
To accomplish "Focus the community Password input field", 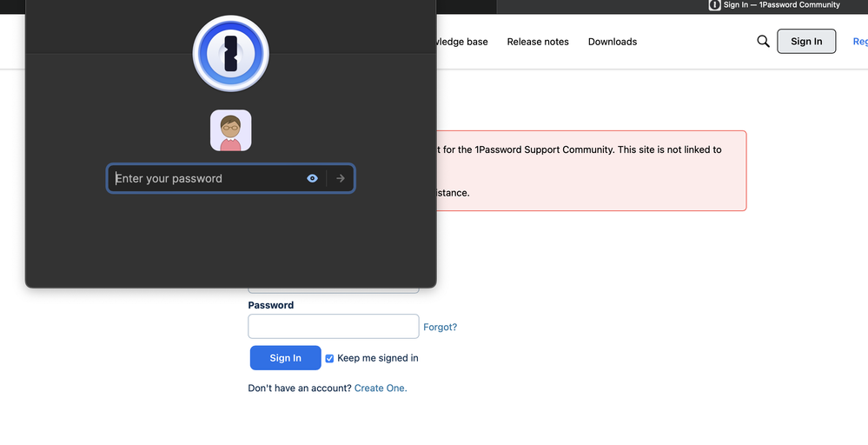I will [333, 326].
